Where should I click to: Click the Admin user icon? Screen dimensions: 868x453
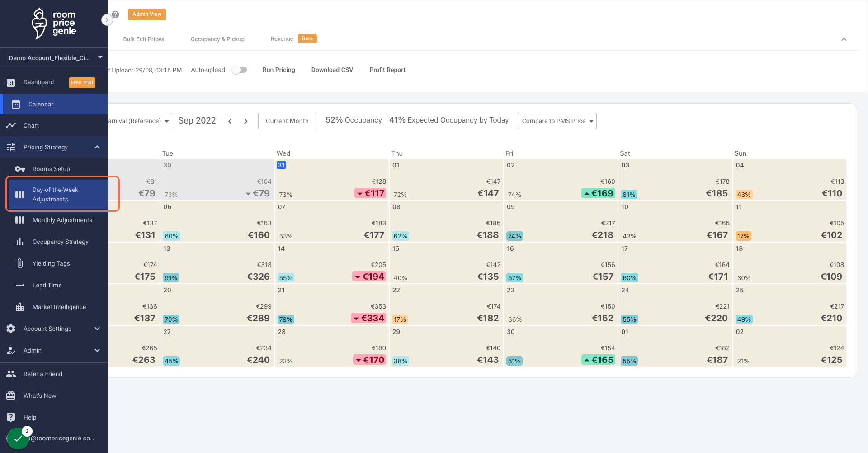(x=11, y=350)
